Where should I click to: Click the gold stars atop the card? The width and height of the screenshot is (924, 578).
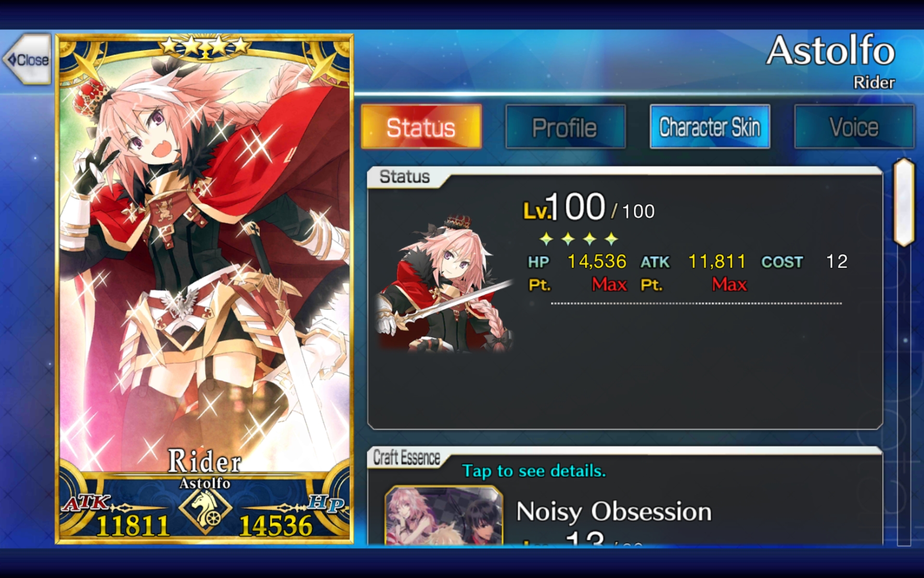(x=205, y=46)
